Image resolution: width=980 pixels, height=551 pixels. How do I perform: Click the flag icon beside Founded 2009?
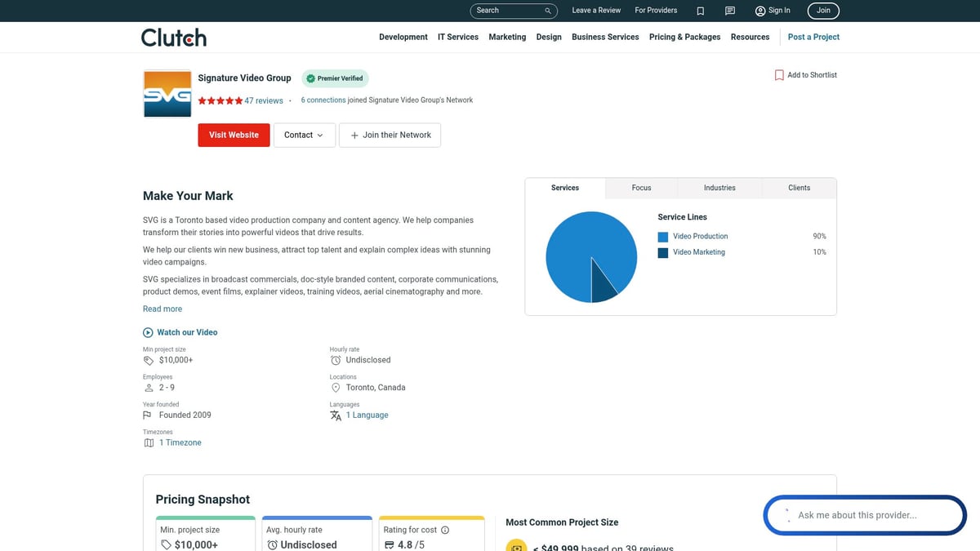(x=148, y=415)
